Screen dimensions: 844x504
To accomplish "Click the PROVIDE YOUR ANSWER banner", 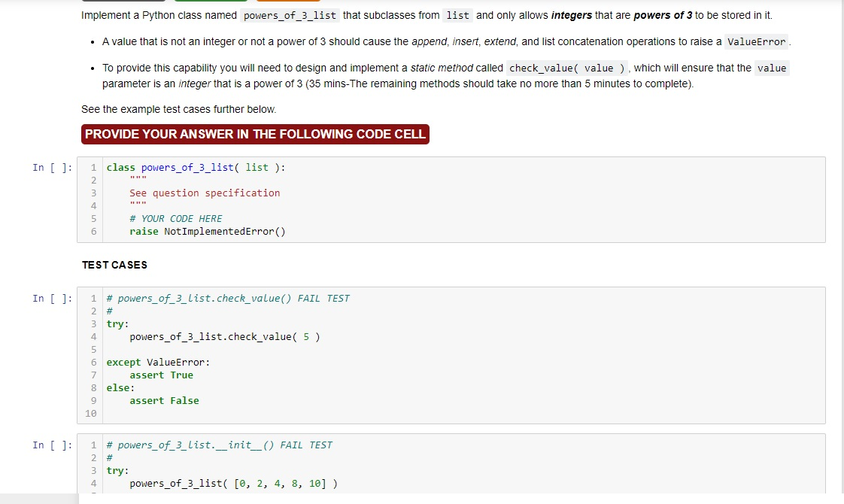I will coord(254,134).
